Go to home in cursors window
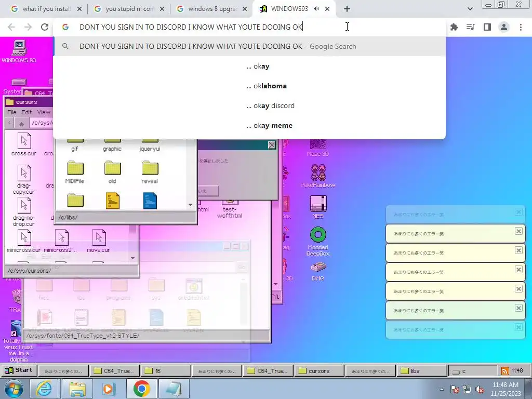This screenshot has height=399, width=532. [x=21, y=123]
